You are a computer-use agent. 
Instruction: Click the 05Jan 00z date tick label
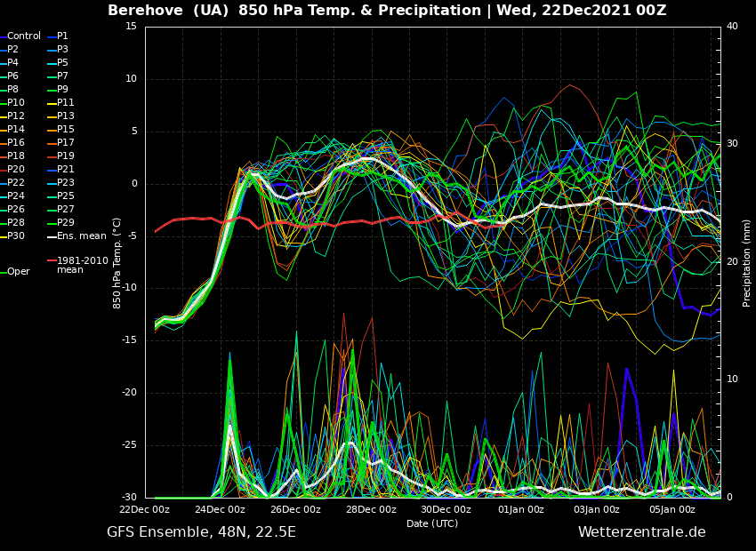[x=672, y=510]
